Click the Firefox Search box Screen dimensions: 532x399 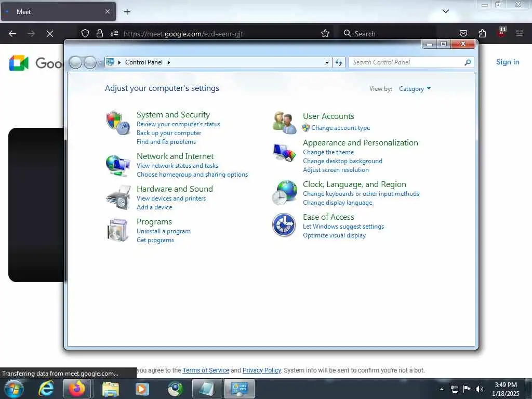pyautogui.click(x=387, y=34)
